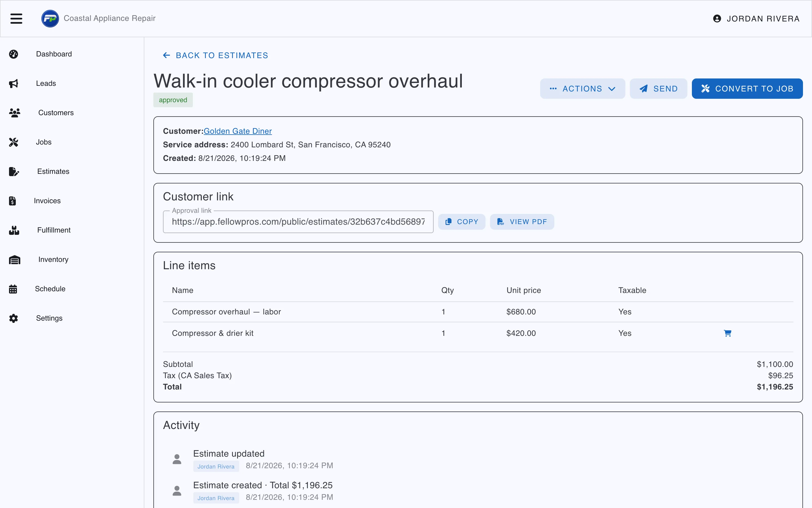The image size is (812, 508).
Task: Click the $1,196.25 total amount
Action: (x=775, y=387)
